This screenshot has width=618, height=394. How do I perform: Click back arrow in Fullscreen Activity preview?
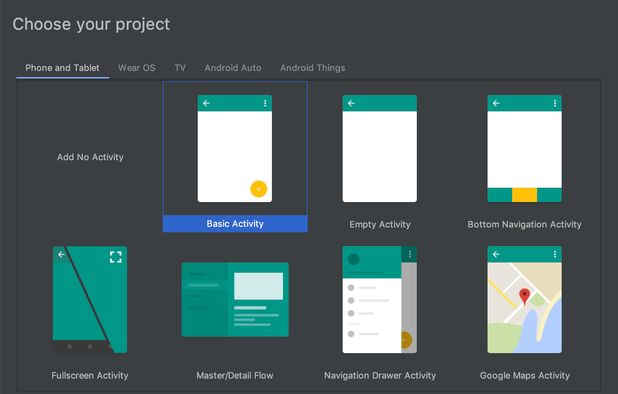(61, 255)
